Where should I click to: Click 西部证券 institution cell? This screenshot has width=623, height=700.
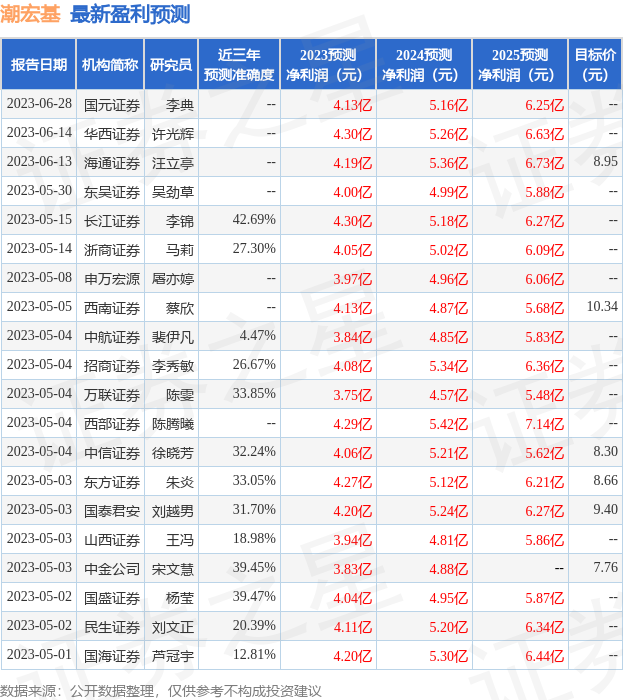[x=112, y=424]
